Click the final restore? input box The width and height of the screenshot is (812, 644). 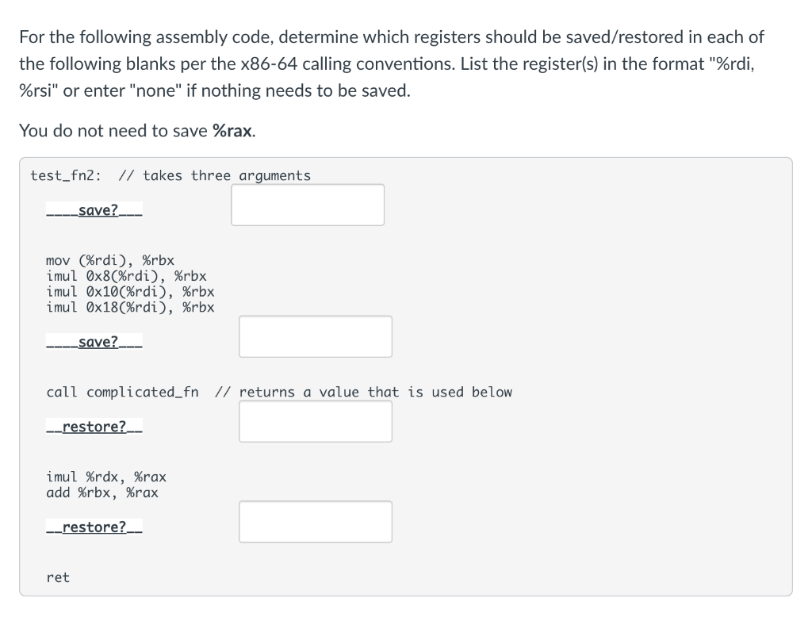pos(315,521)
